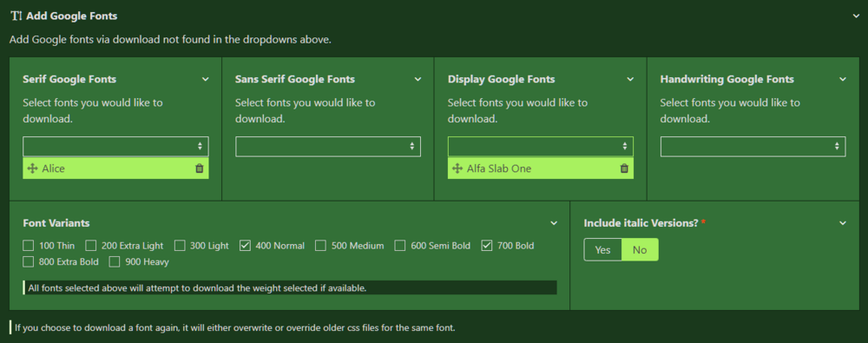Click the Sans Serif Google Fonts title
868x343 pixels.
pyautogui.click(x=295, y=79)
